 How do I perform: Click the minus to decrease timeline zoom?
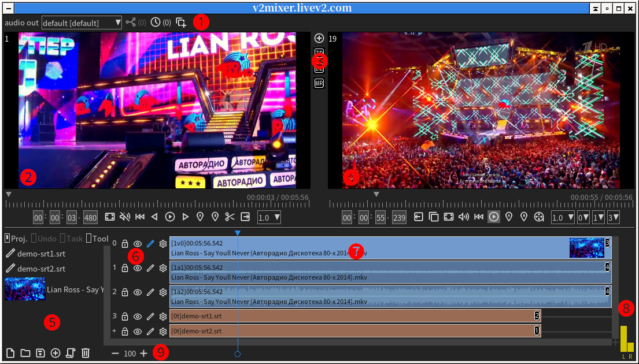pyautogui.click(x=116, y=353)
